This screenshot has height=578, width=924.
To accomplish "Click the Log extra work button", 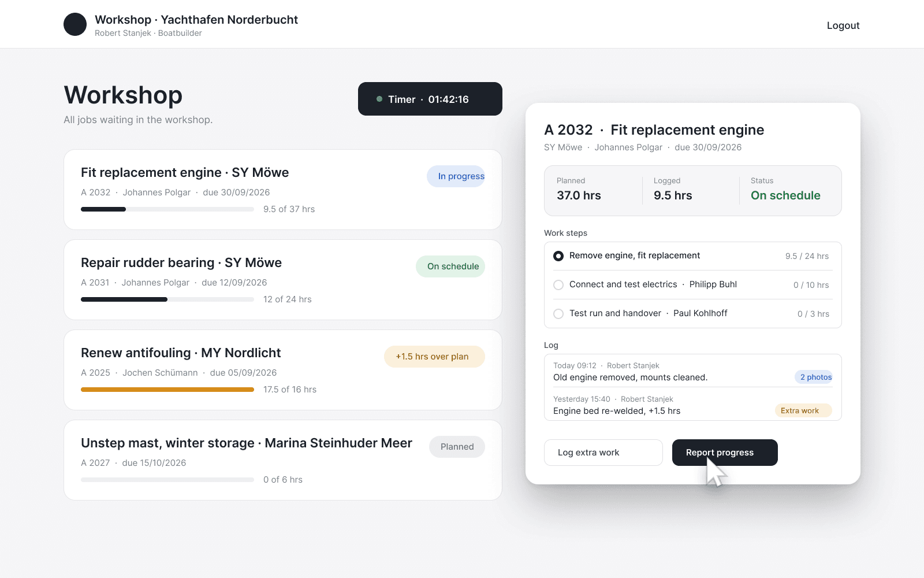I will point(603,453).
